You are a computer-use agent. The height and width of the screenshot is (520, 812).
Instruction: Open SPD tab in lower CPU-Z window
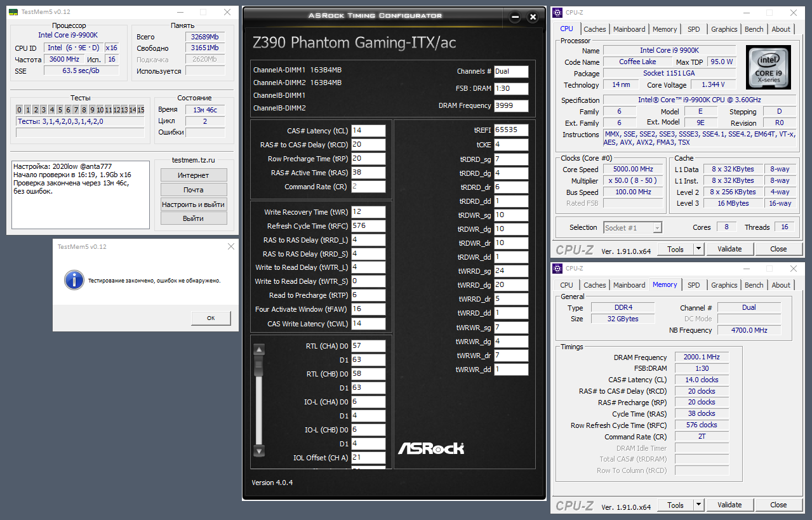(x=694, y=285)
